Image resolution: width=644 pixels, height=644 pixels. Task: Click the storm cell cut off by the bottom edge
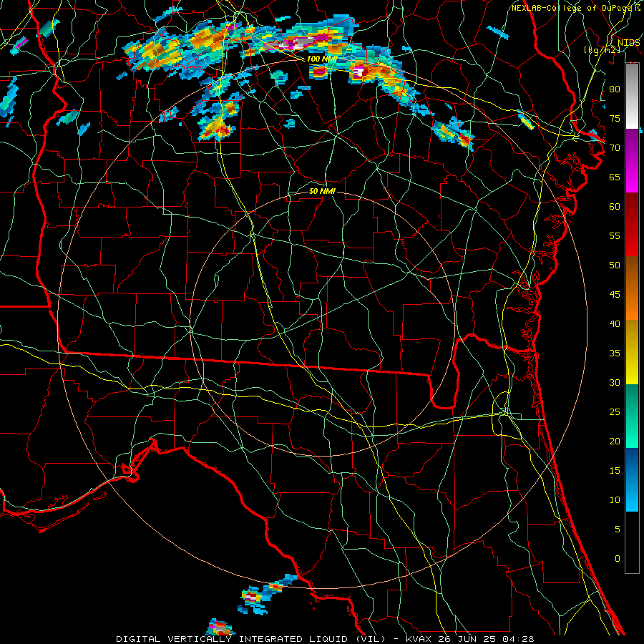(x=219, y=628)
